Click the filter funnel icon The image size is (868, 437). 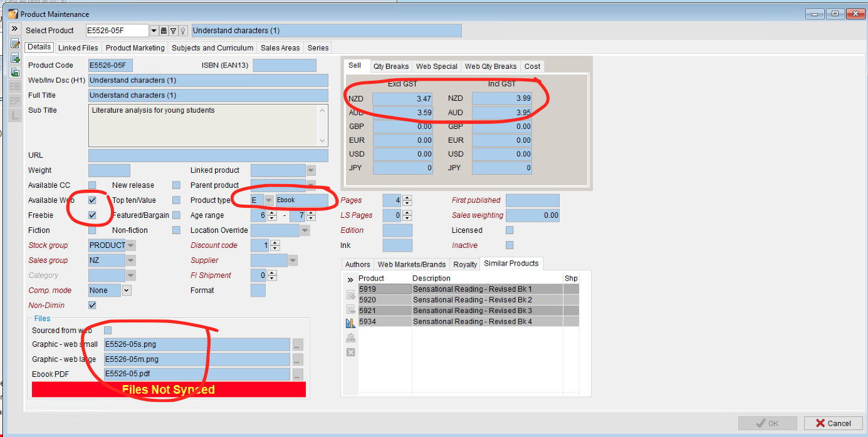(174, 31)
